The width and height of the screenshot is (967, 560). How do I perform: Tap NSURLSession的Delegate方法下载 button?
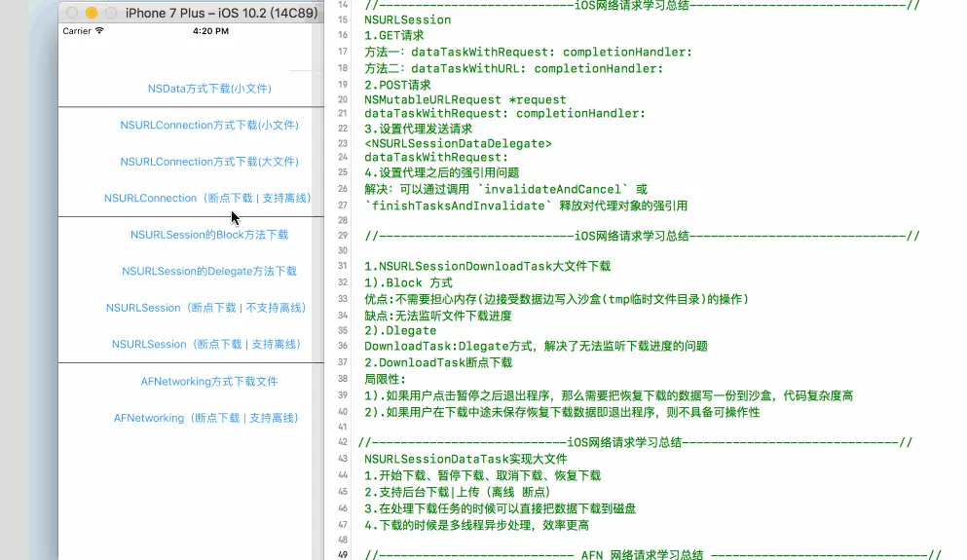[209, 271]
